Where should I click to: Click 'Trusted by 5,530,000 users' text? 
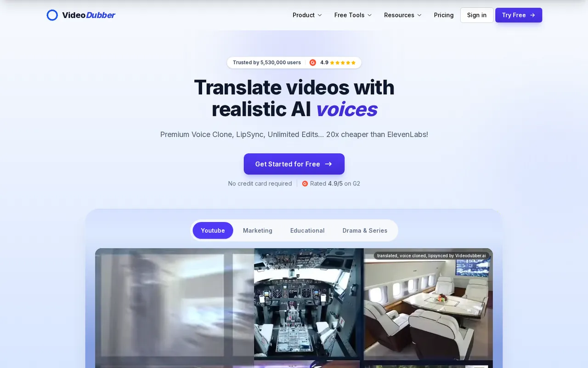coord(267,63)
